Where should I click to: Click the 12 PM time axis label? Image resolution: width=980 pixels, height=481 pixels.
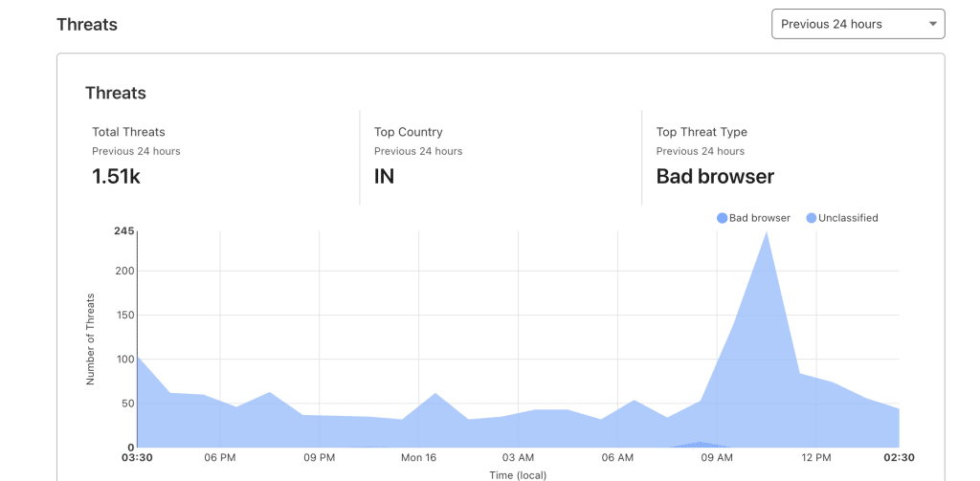point(816,458)
